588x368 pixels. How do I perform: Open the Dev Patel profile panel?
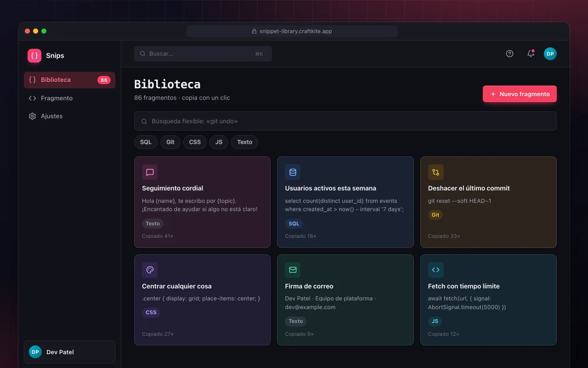69,352
